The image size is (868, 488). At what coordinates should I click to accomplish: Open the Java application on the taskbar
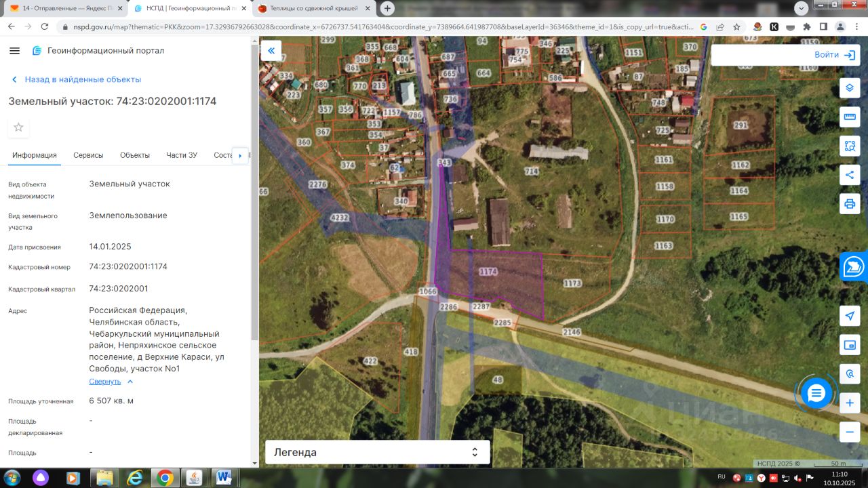click(x=195, y=478)
